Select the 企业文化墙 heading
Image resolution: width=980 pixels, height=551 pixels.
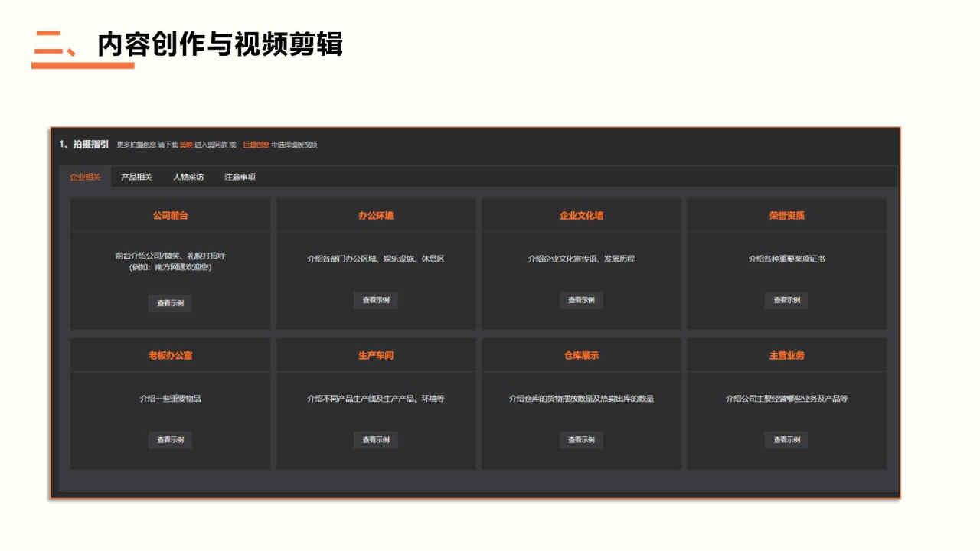click(581, 216)
